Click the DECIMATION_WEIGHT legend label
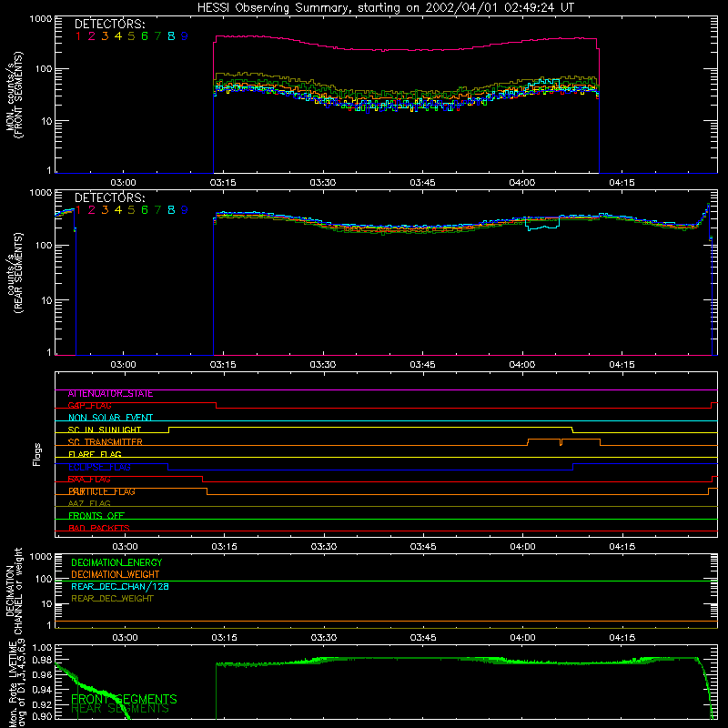The width and height of the screenshot is (728, 728). point(116,574)
